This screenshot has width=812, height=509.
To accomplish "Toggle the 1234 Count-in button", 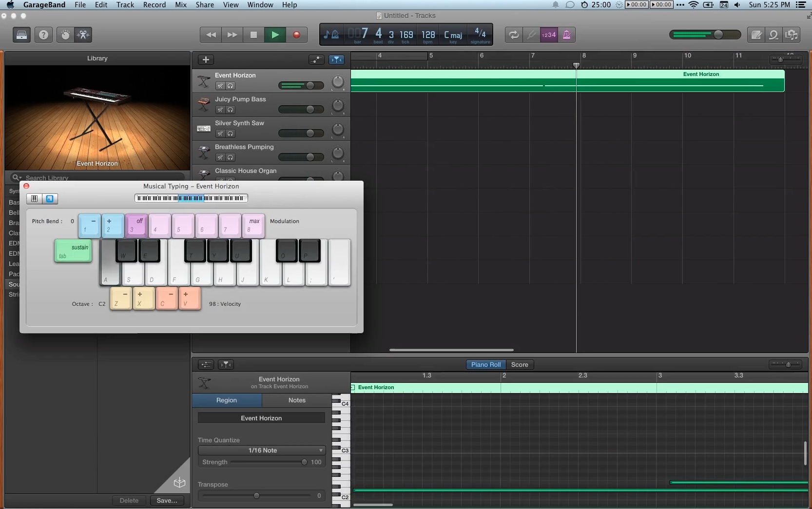I will (x=549, y=35).
